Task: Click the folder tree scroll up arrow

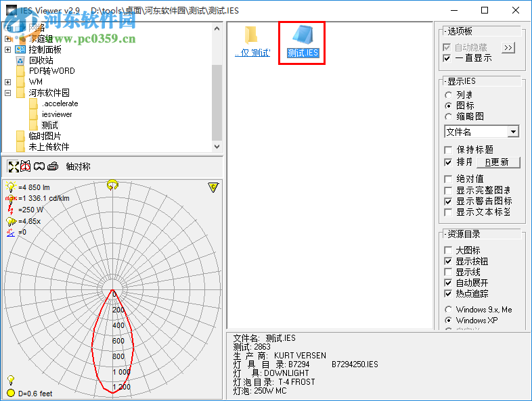Action: click(x=217, y=29)
